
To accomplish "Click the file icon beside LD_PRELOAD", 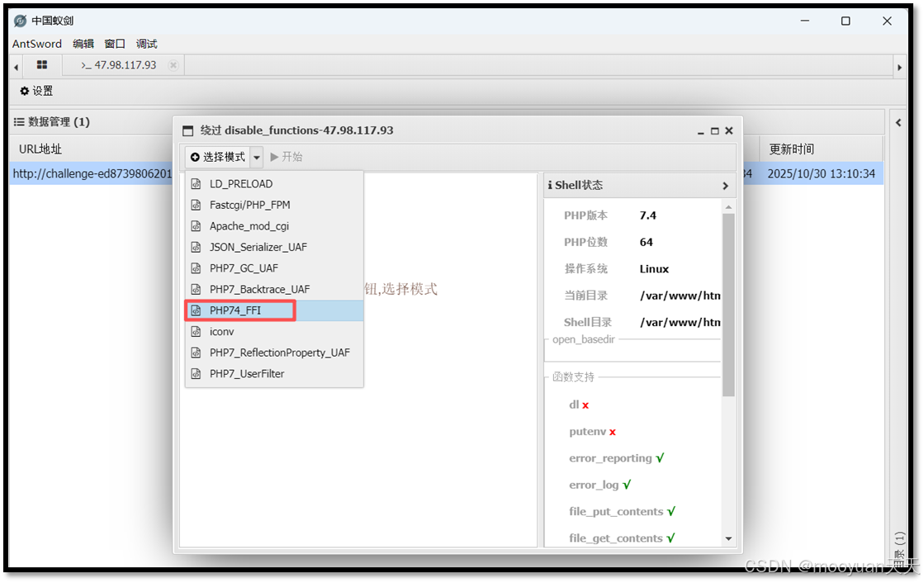I will [197, 184].
